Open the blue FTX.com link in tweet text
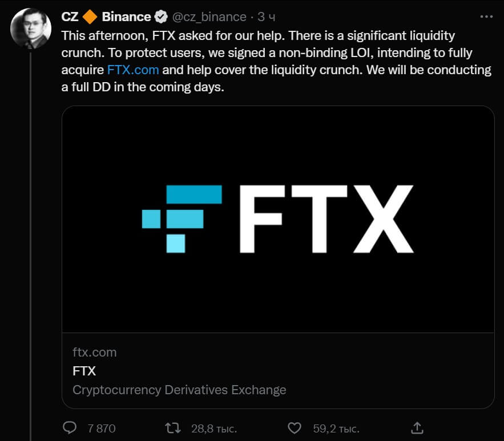 pos(133,70)
